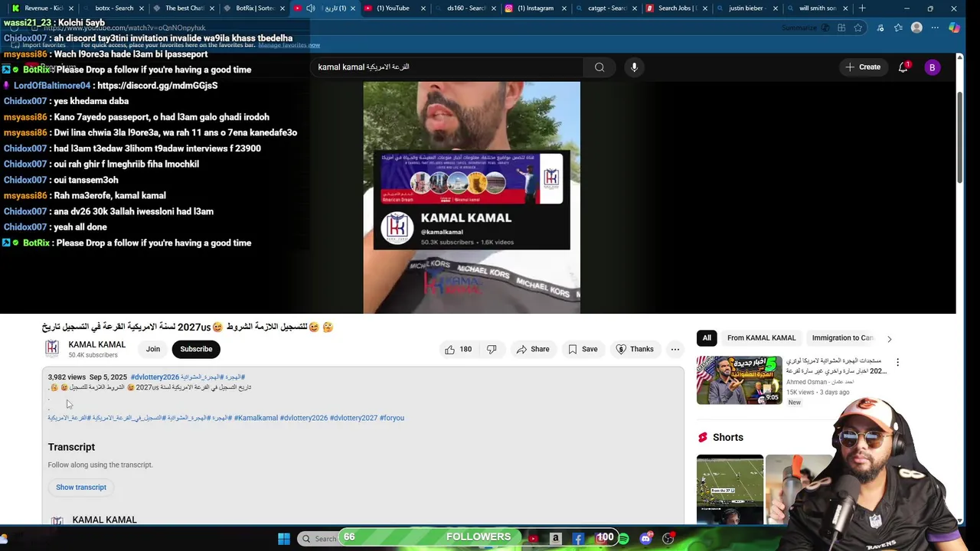Viewport: 980px width, 551px height.
Task: Click 'Manage favorites now' link
Action: click(289, 45)
